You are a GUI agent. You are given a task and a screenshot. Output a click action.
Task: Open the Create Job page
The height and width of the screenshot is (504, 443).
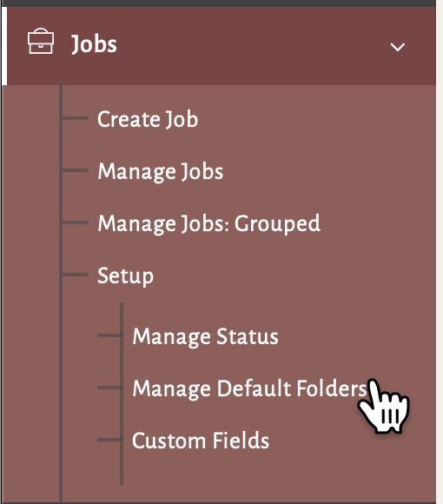[148, 119]
